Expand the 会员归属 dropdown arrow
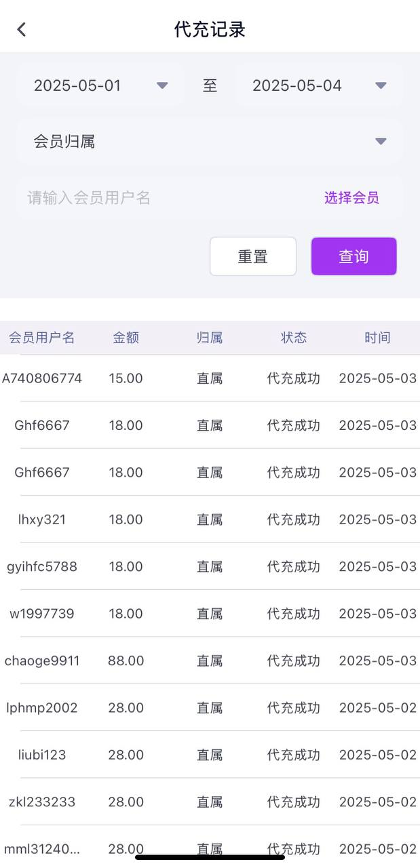420x868 pixels. coord(382,141)
